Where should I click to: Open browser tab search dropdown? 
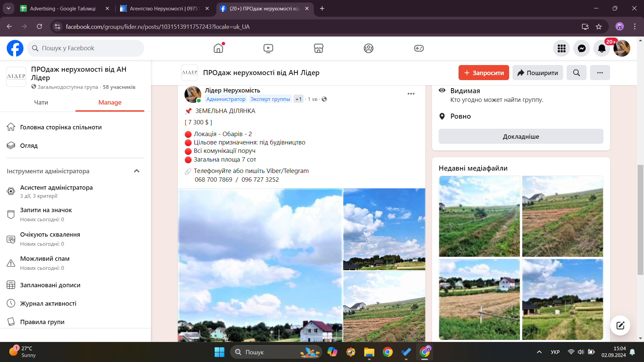coord(8,8)
